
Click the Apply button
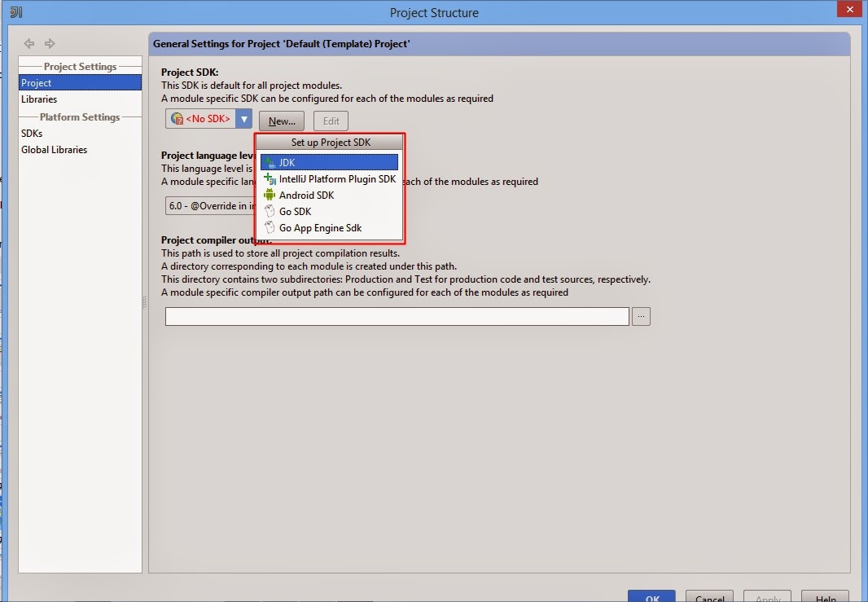pos(767,596)
